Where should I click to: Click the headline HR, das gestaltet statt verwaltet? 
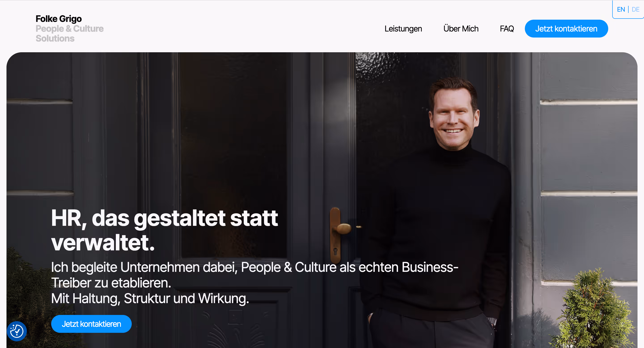[x=164, y=230]
